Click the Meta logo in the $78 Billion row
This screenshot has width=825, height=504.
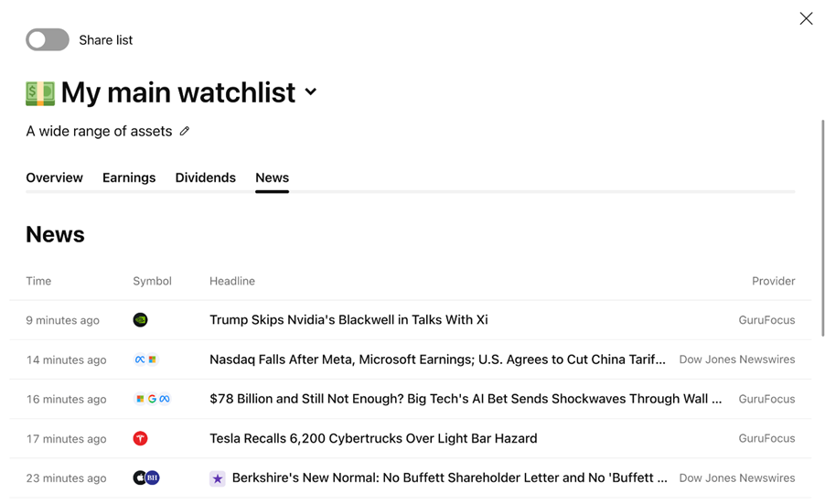[165, 399]
